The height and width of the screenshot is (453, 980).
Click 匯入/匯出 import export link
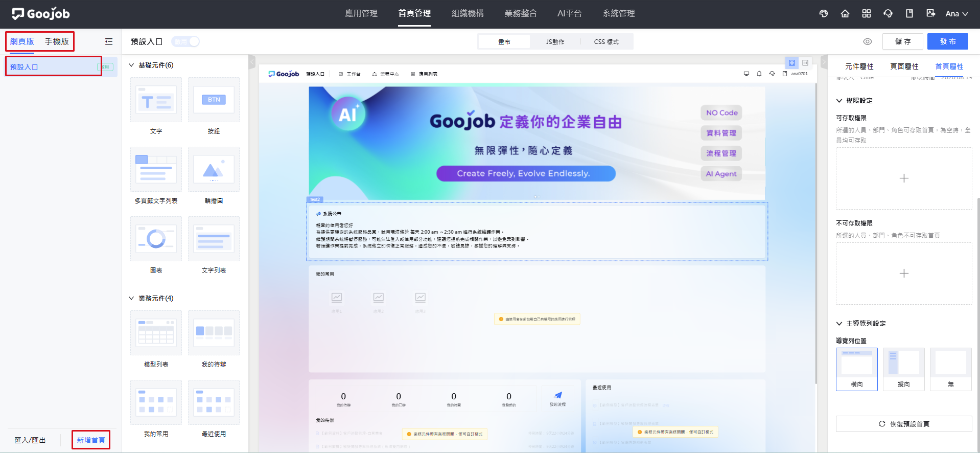pos(30,440)
